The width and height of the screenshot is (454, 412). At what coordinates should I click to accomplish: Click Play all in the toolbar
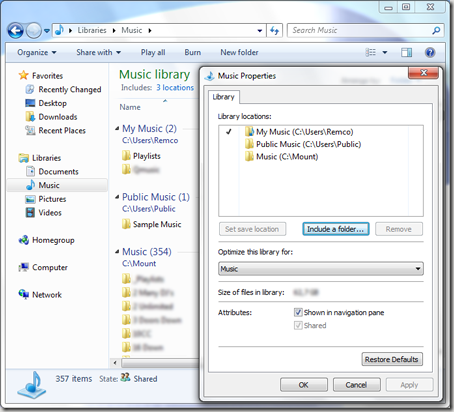click(153, 52)
